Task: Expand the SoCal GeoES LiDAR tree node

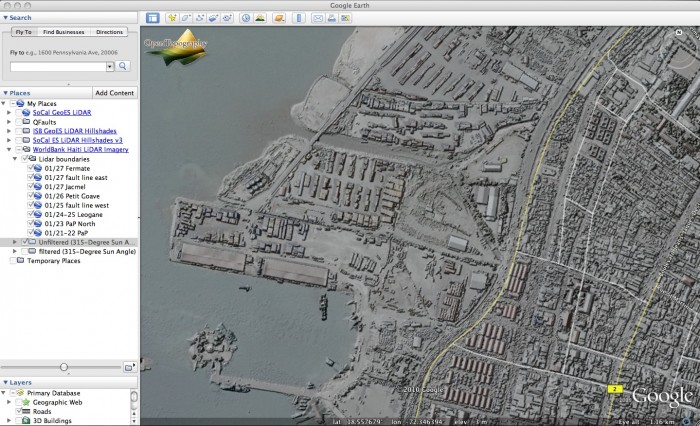Action: pyautogui.click(x=8, y=113)
